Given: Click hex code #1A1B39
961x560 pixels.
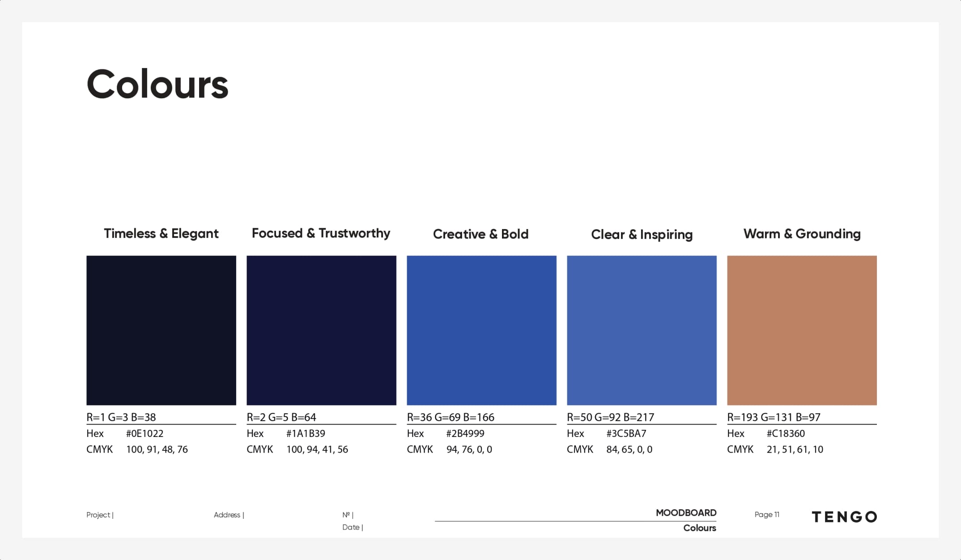Looking at the screenshot, I should coord(306,433).
